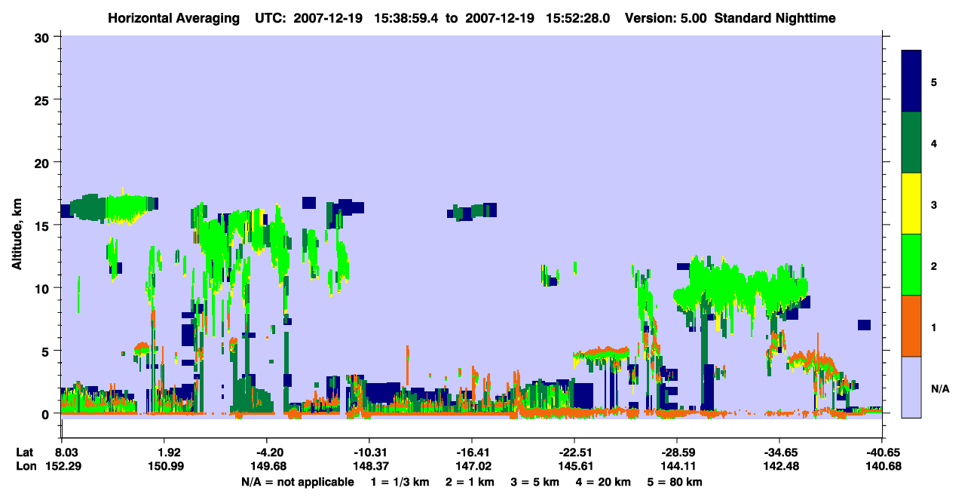
Task: Click the 'Lat' row label
Action: [25, 452]
